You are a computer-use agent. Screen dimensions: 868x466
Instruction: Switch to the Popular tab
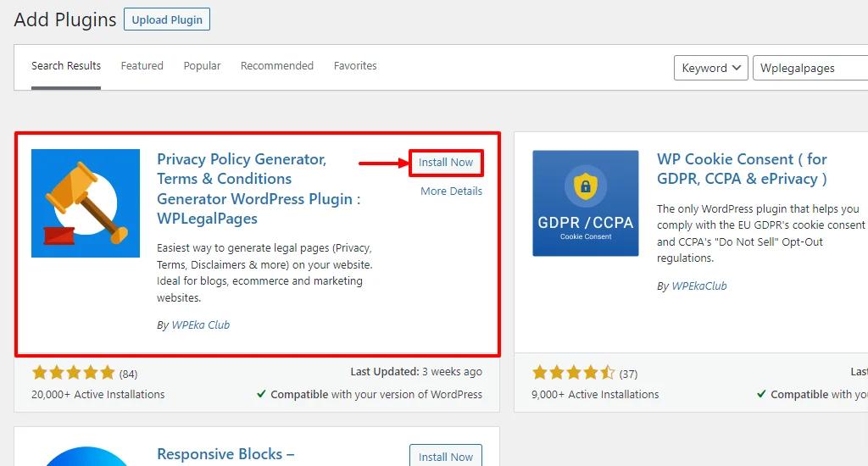[202, 66]
